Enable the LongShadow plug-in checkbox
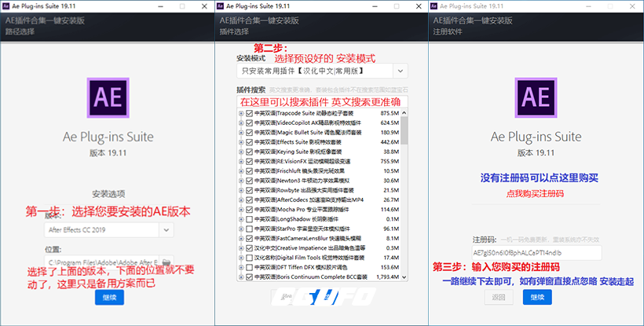 point(249,219)
